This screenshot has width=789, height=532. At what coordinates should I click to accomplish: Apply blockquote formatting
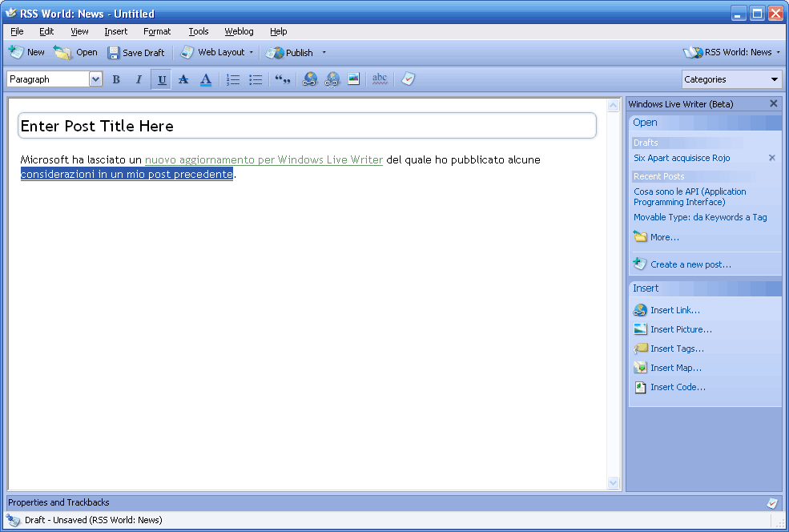[282, 79]
